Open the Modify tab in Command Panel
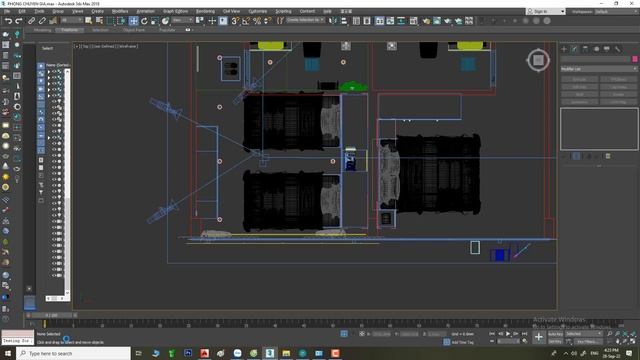Screen dimensions: 640x360 pyautogui.click(x=575, y=49)
